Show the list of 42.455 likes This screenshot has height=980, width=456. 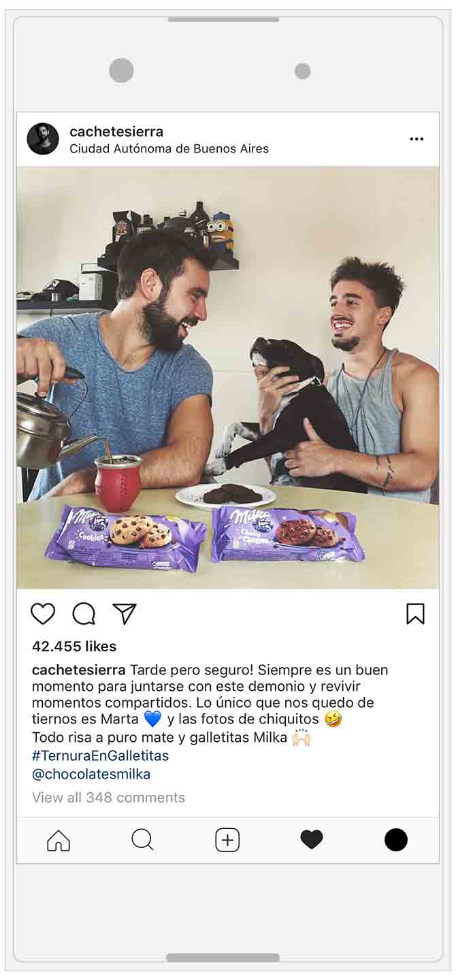pyautogui.click(x=74, y=647)
